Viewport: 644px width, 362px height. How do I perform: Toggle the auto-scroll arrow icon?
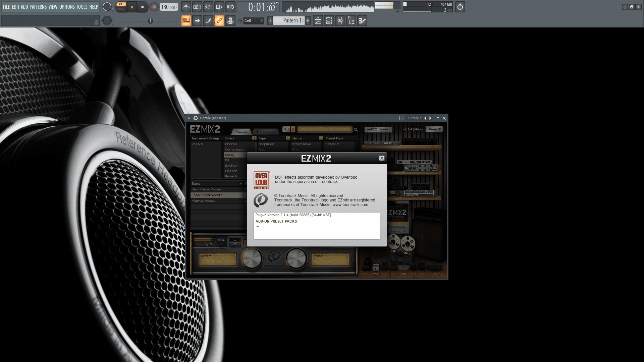[197, 21]
